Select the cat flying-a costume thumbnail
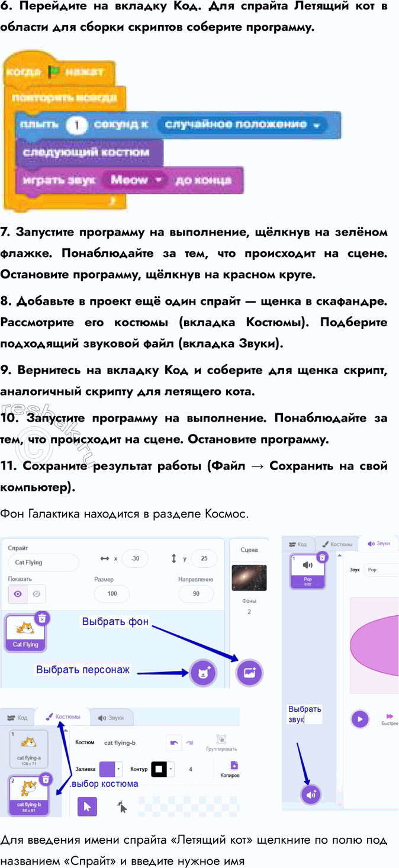The image size is (399, 868). 29,748
